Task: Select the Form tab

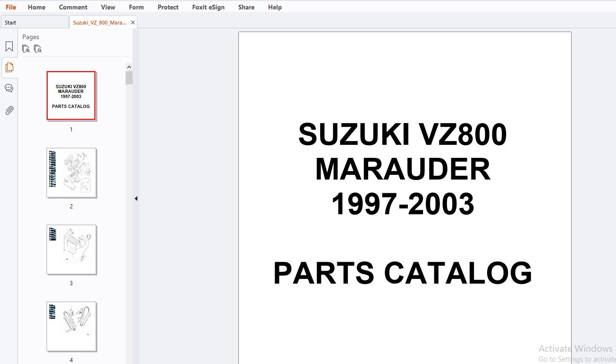Action: pyautogui.click(x=136, y=7)
